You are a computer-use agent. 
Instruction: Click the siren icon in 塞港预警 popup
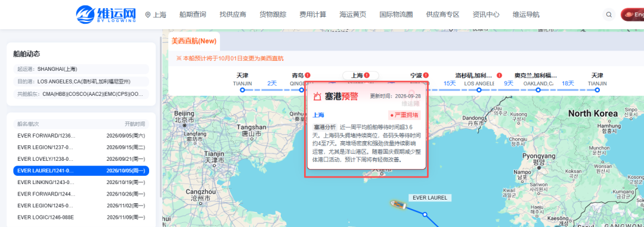317,97
